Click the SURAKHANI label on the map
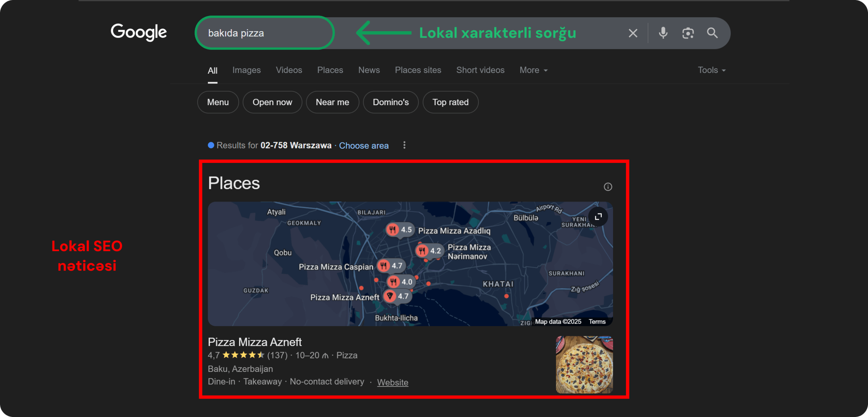The height and width of the screenshot is (417, 868). click(x=566, y=273)
